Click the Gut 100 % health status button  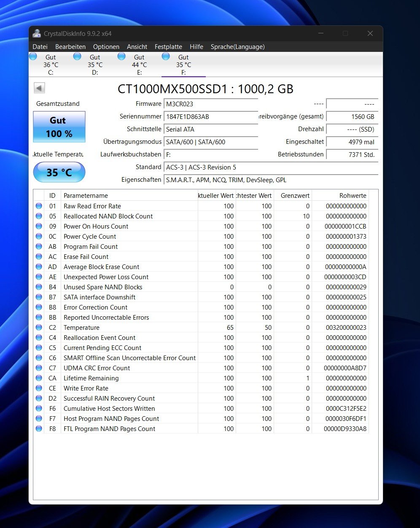click(59, 127)
